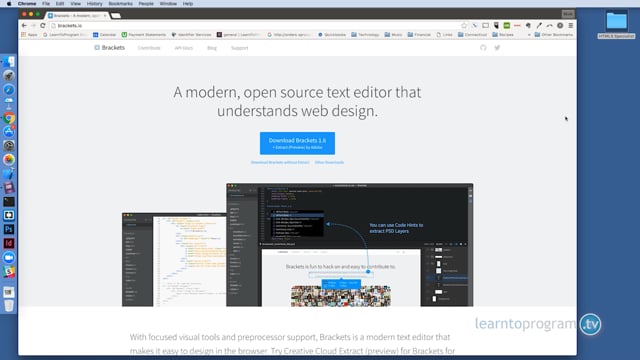
Task: Click the Brackets editor screenshot image
Action: [x=298, y=245]
